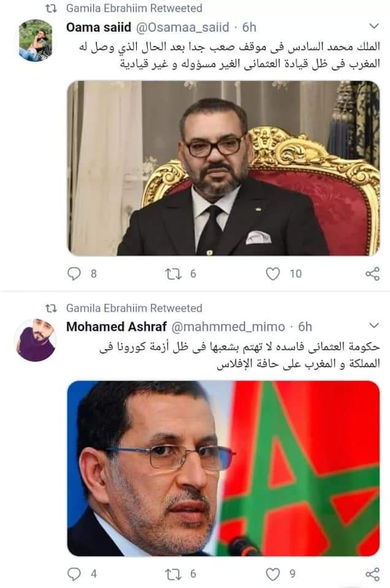Viewport: 390px width, 588px height.
Task: View photo of man on gold chair
Action: 223,168
